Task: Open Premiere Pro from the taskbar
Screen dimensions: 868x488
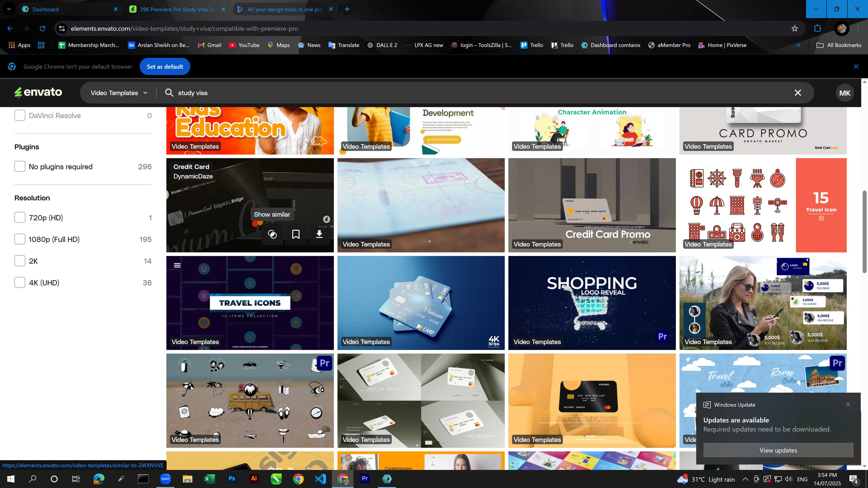Action: [x=365, y=479]
